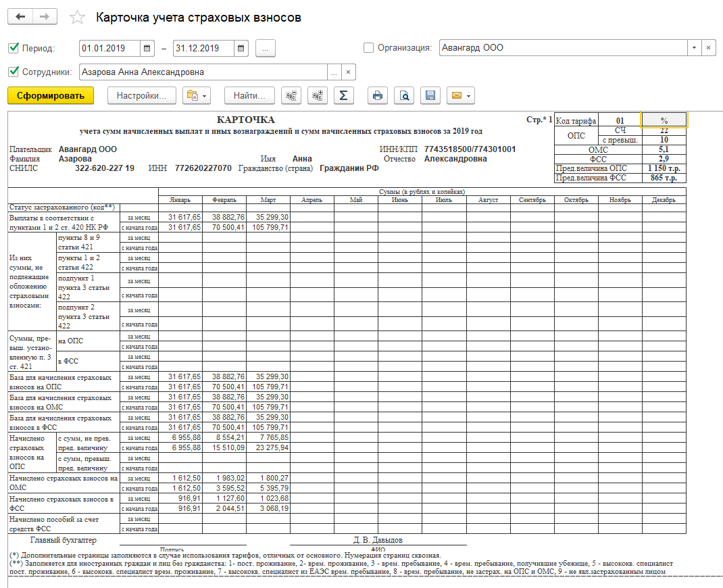Go back with the left arrow button

click(x=21, y=17)
